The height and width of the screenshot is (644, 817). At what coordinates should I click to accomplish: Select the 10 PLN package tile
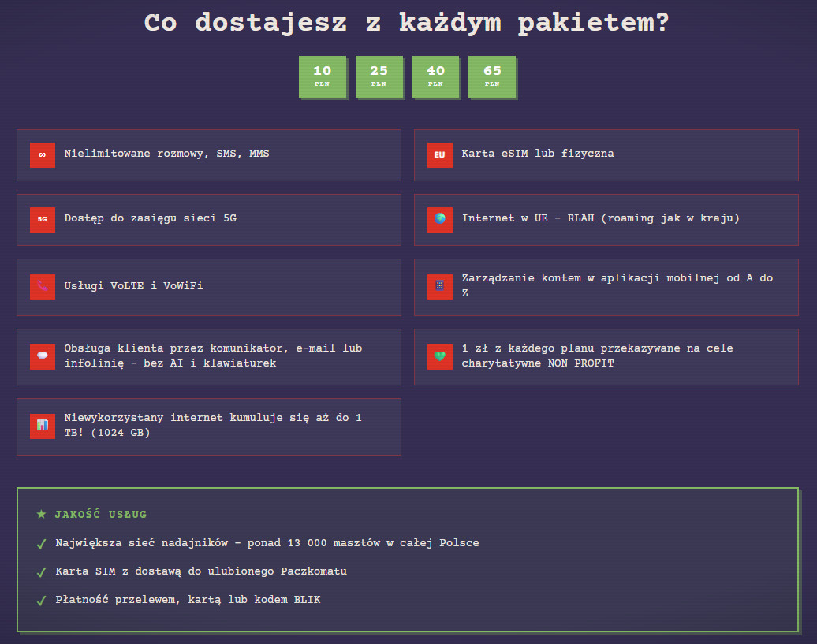323,76
